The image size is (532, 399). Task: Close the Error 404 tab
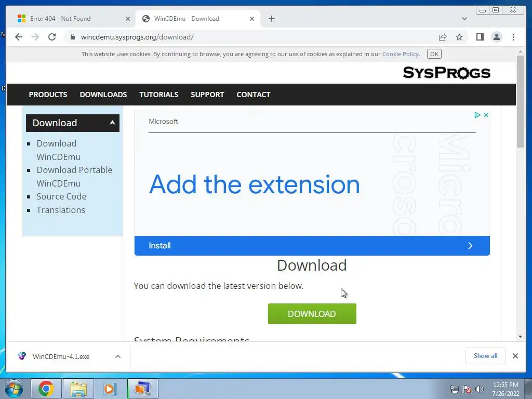point(128,19)
